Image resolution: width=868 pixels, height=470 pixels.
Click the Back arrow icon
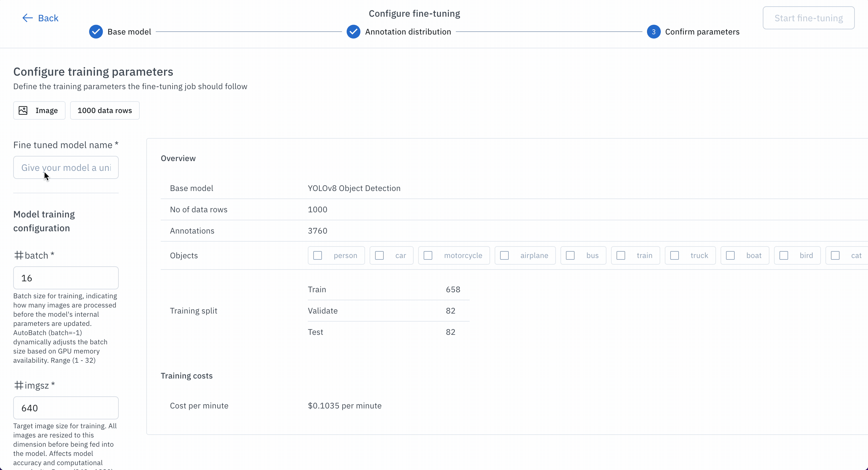click(x=27, y=18)
